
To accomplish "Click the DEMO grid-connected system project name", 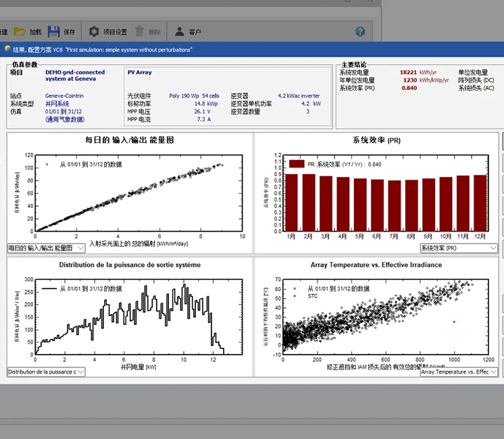I will pyautogui.click(x=75, y=75).
